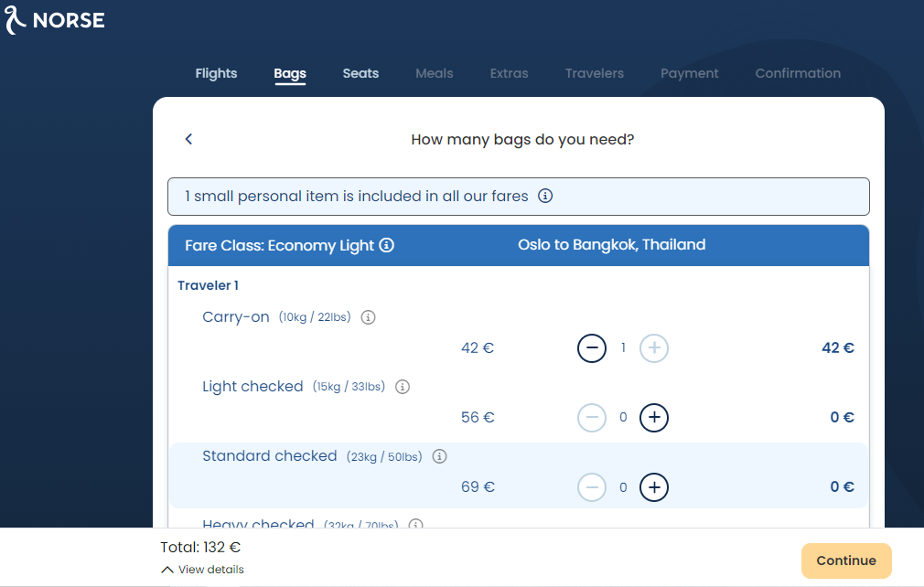Show Economy Light fare class info
The image size is (924, 587).
click(x=387, y=245)
